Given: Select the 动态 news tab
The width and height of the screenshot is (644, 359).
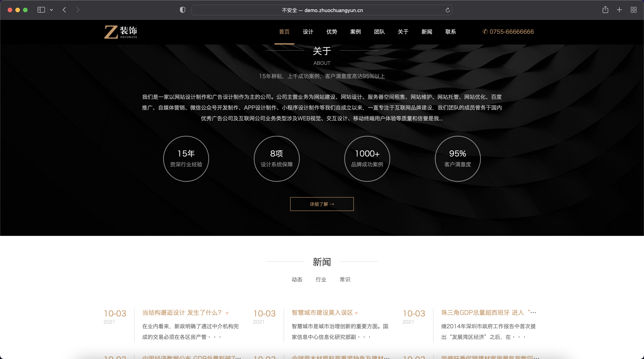Looking at the screenshot, I should [297, 279].
